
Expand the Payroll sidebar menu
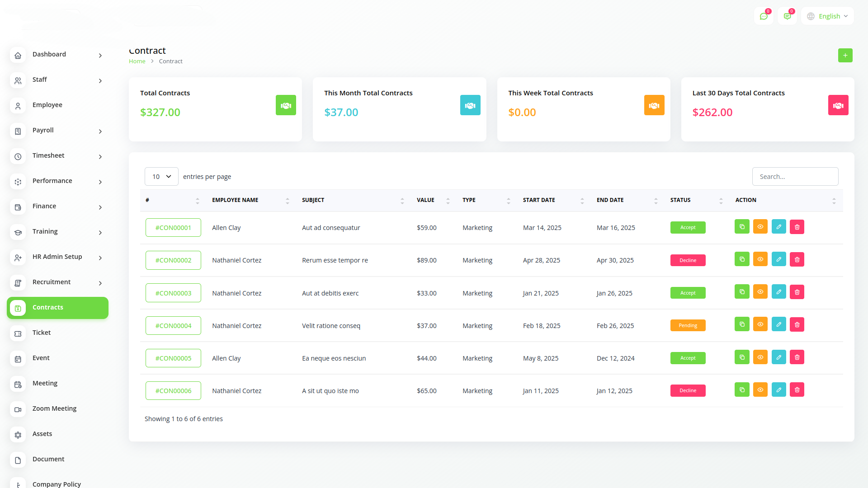[57, 131]
